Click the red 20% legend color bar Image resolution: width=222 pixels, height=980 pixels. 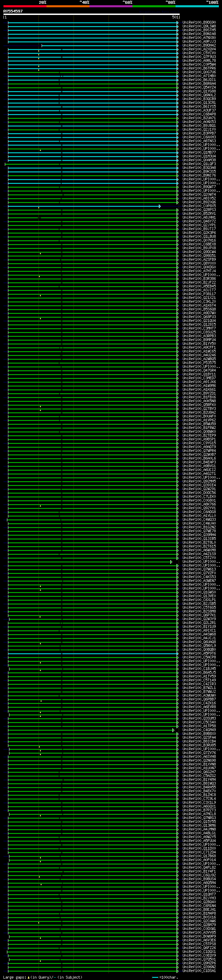(x=25, y=6)
